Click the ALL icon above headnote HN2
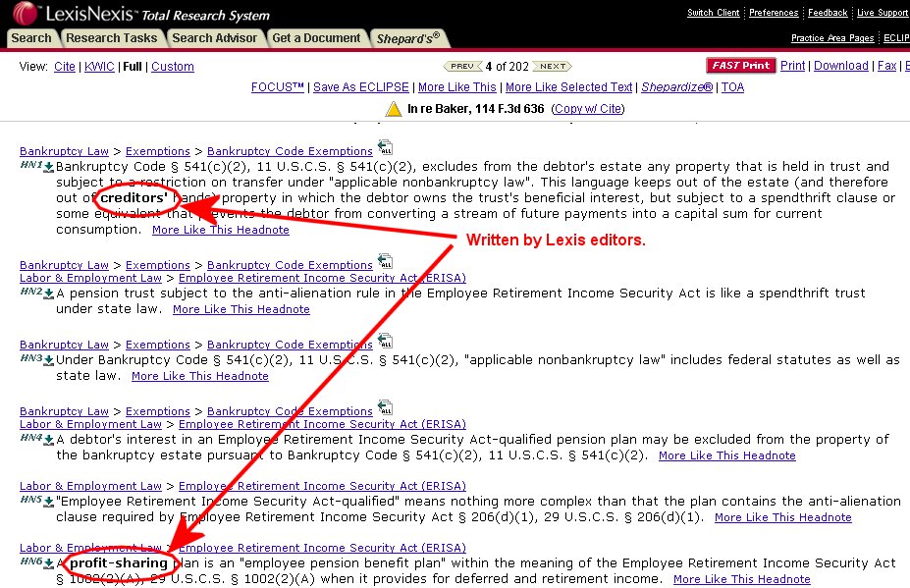Image resolution: width=910 pixels, height=588 pixels. [385, 261]
